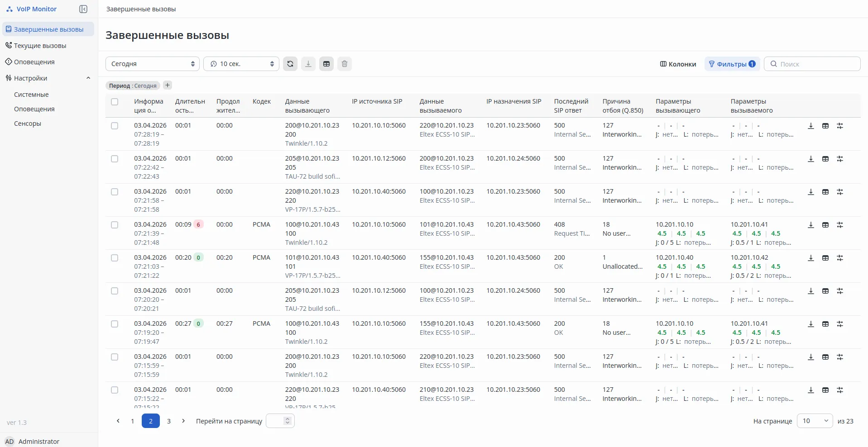Download the first call record at 07:28:19
The width and height of the screenshot is (868, 447).
pyautogui.click(x=811, y=126)
